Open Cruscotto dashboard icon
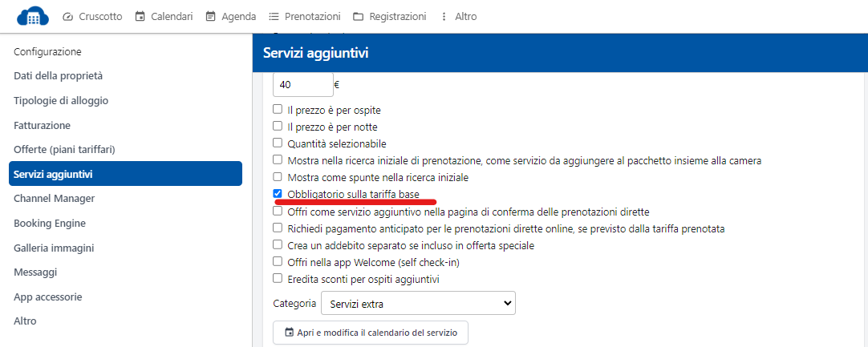This screenshot has height=347, width=868. tap(67, 17)
